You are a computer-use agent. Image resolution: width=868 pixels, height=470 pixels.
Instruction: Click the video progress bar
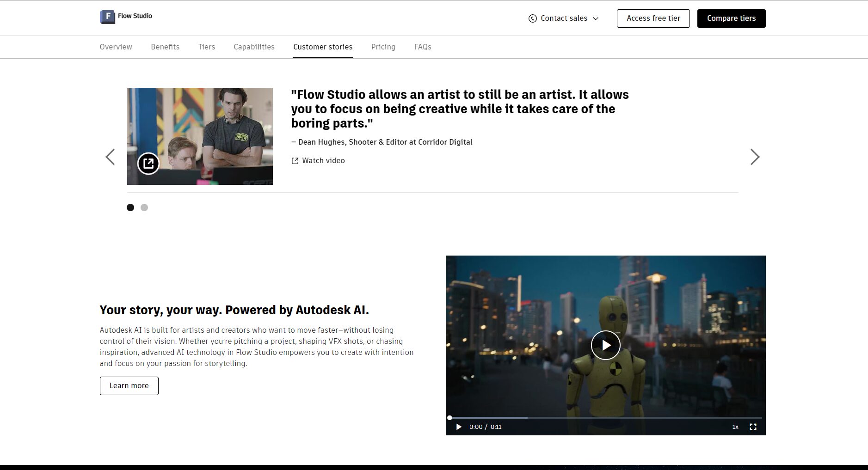[x=606, y=418]
